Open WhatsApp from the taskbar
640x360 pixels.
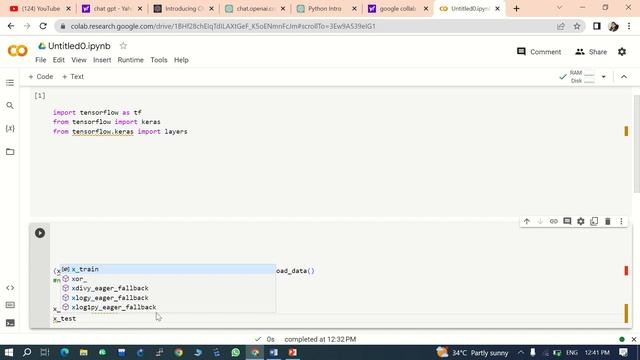(236, 352)
